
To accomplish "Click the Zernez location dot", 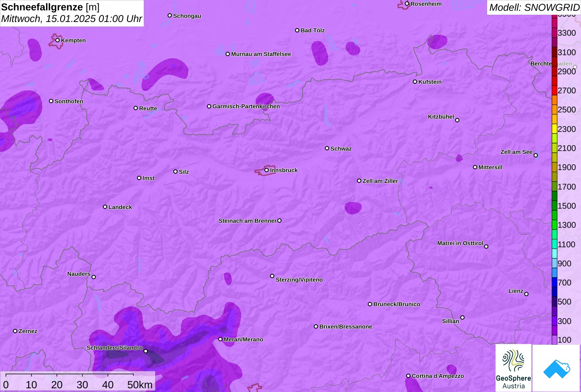I will 15,331.
